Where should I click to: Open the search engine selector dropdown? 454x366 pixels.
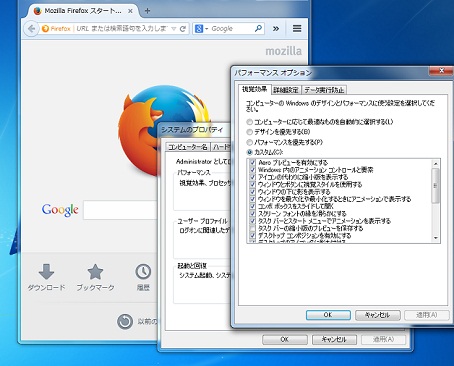pyautogui.click(x=206, y=29)
